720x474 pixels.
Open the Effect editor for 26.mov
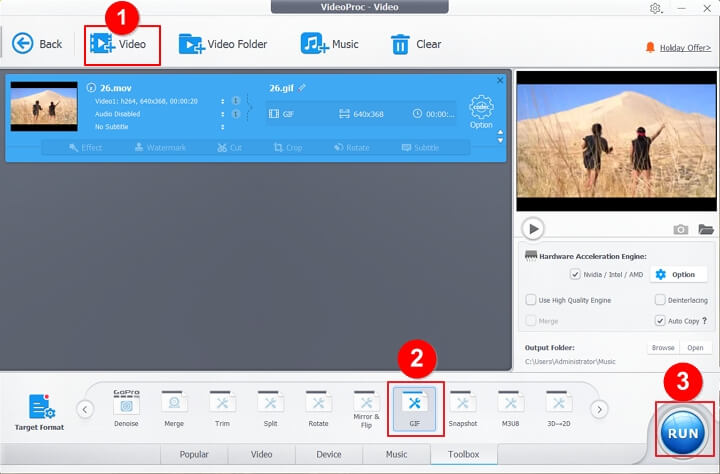85,147
